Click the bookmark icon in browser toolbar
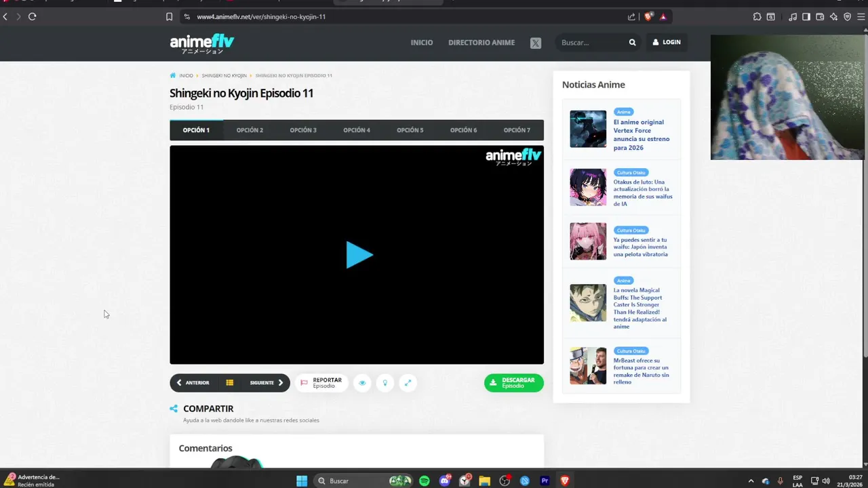 coord(170,16)
